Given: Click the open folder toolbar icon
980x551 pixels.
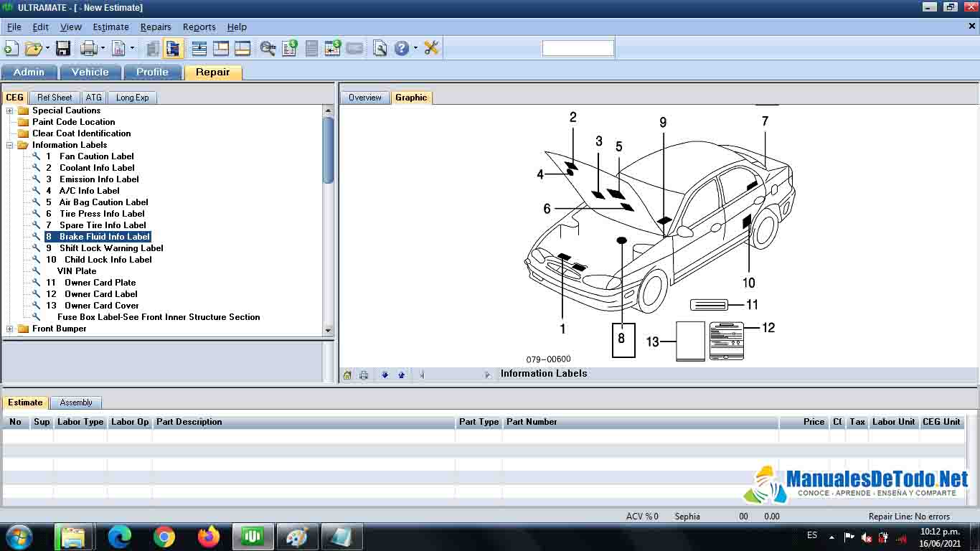Looking at the screenshot, I should click(33, 48).
